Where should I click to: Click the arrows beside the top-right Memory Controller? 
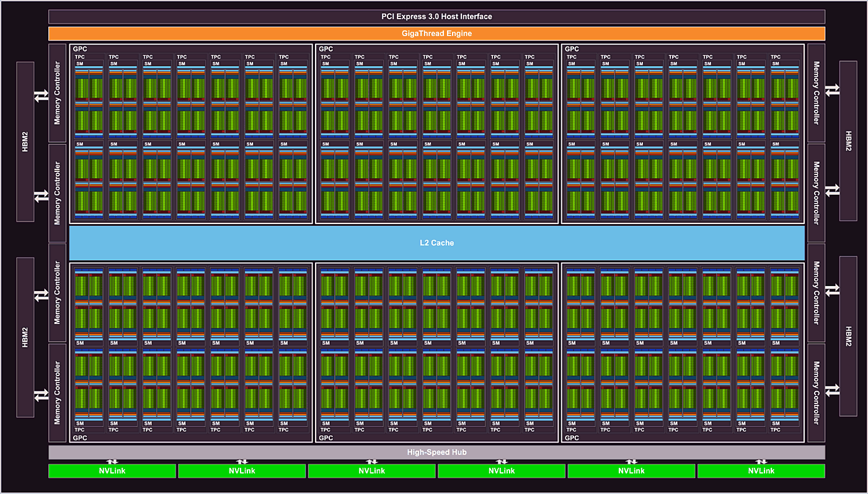click(x=832, y=90)
